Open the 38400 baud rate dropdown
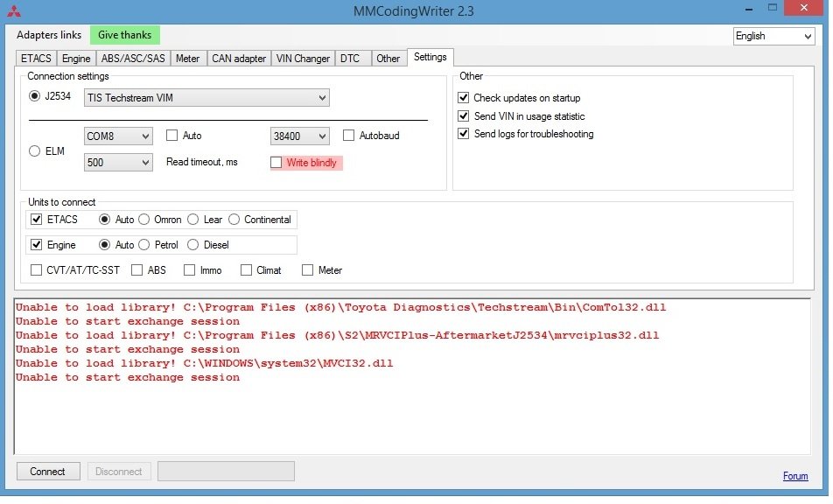 tap(299, 136)
